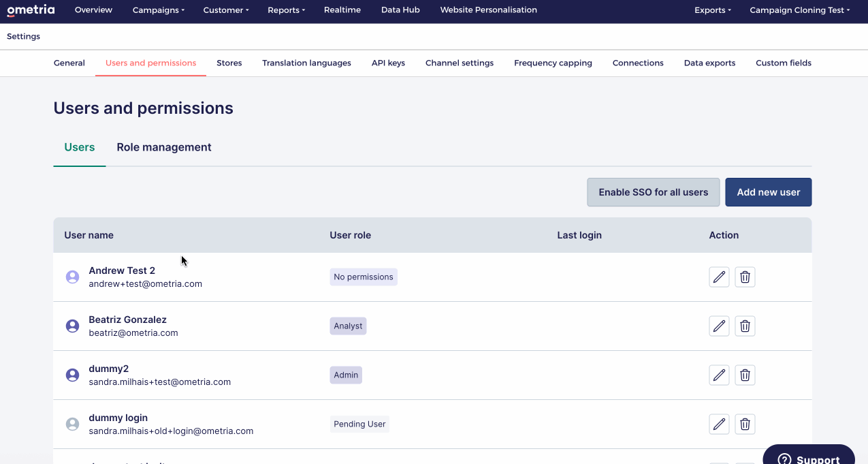Click the Add new user button
Screen dimensions: 868x464
768,192
